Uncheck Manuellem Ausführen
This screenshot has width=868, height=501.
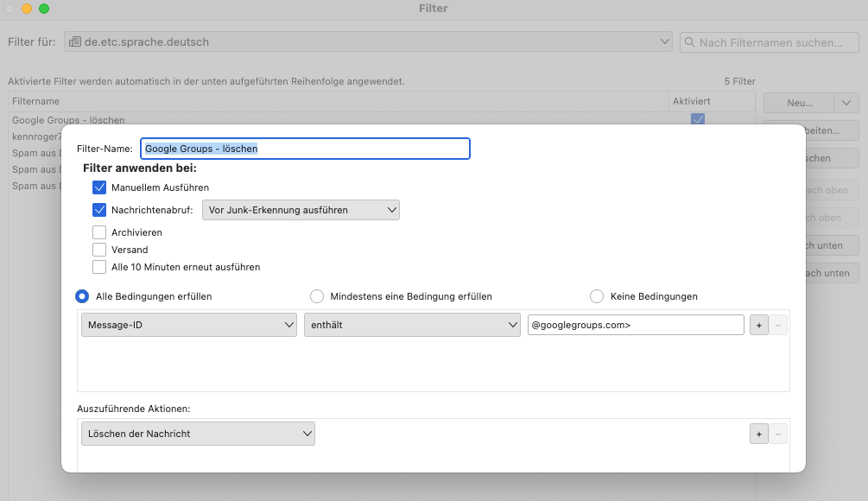pyautogui.click(x=99, y=187)
